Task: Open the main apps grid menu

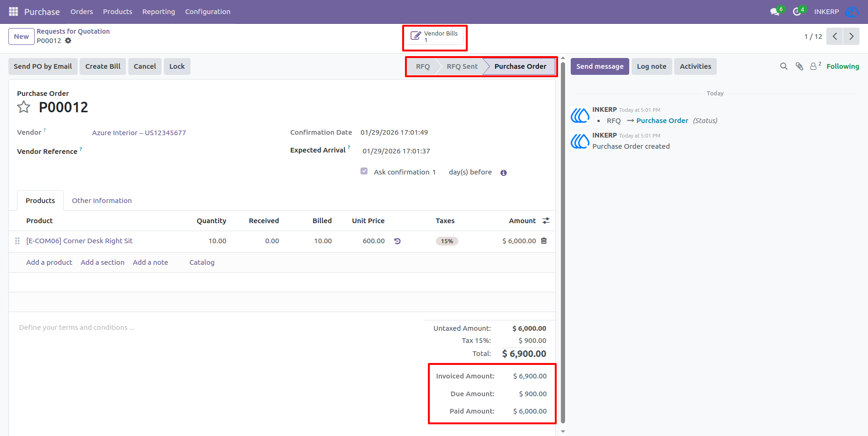Action: point(14,11)
